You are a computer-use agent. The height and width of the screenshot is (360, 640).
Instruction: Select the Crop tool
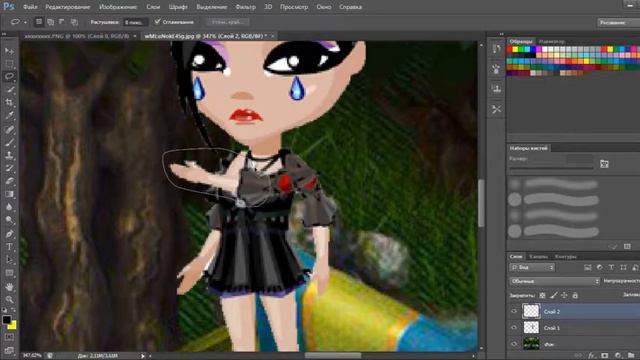[9, 102]
